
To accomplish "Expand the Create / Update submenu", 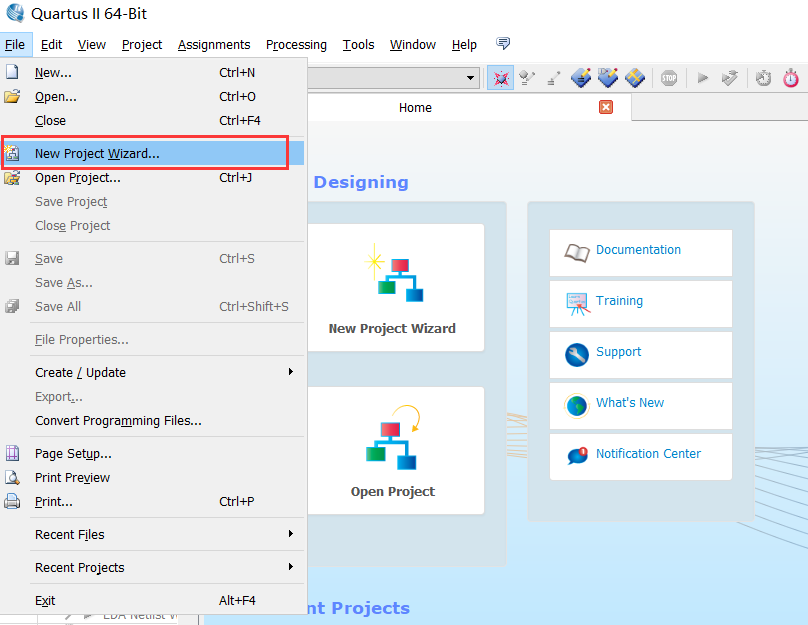I will [x=291, y=371].
